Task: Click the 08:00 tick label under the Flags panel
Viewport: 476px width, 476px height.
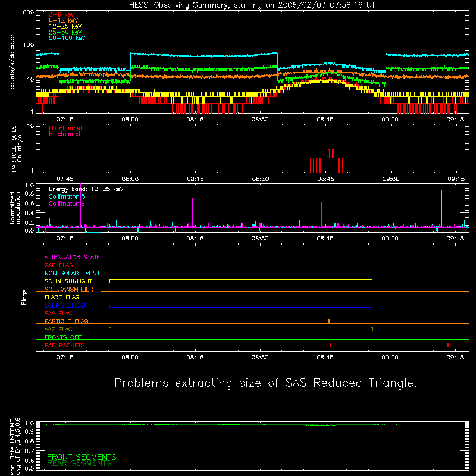Action: [x=130, y=358]
